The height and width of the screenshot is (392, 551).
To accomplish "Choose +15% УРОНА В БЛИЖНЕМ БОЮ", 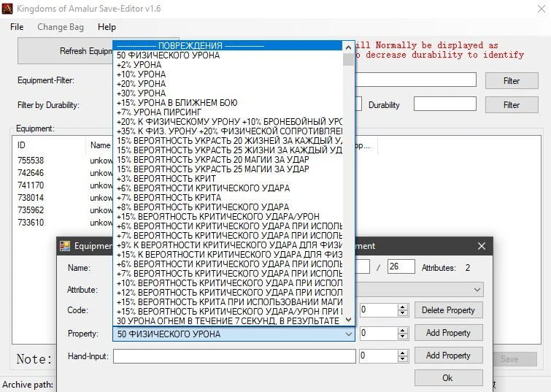I will 228,103.
